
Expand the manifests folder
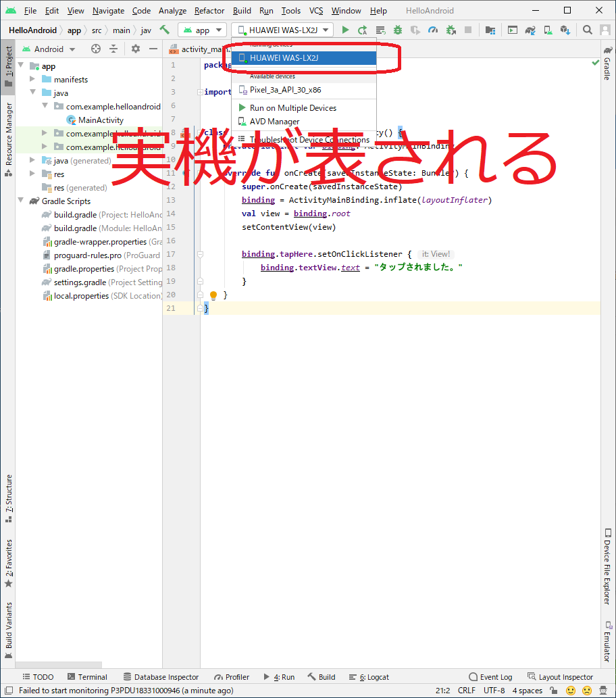coord(32,79)
